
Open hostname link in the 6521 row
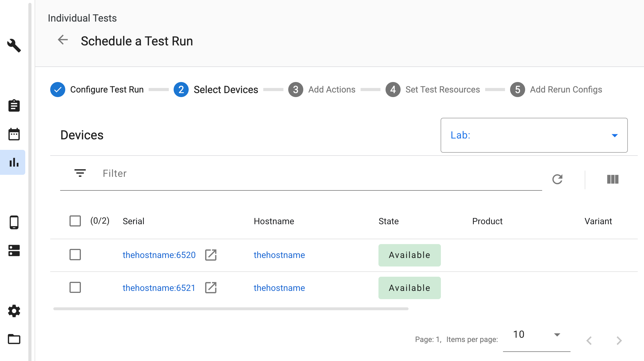[x=279, y=288]
